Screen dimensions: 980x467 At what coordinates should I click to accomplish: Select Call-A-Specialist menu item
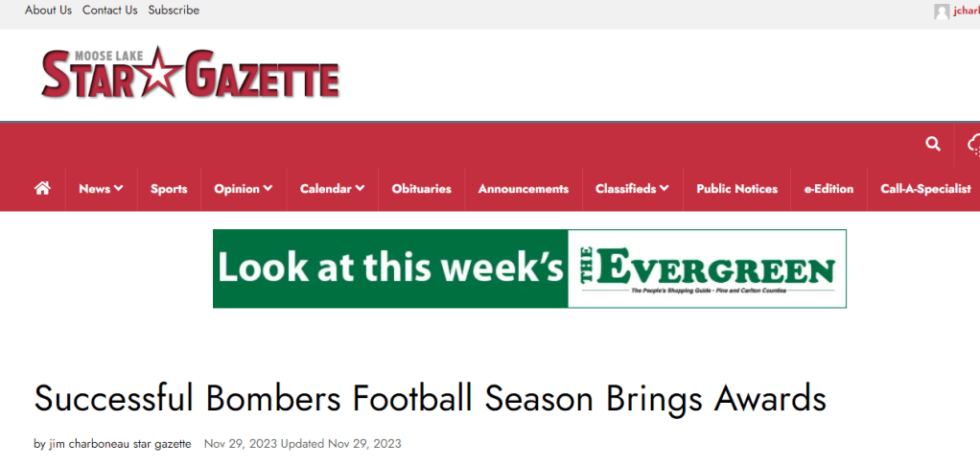coord(925,189)
